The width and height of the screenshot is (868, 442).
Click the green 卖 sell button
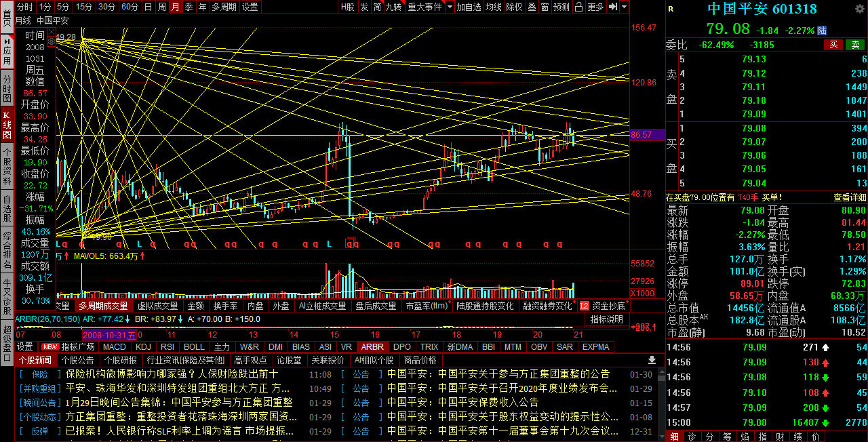tap(855, 45)
